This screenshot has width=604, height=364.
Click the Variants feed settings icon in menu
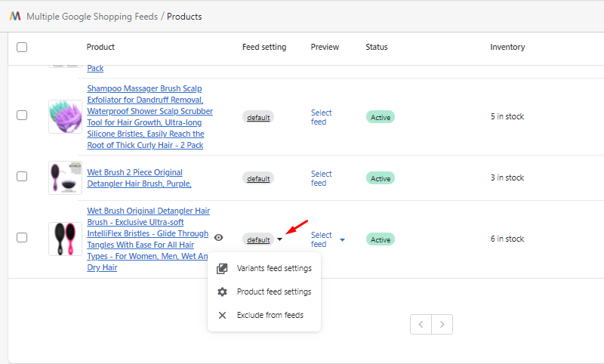222,269
